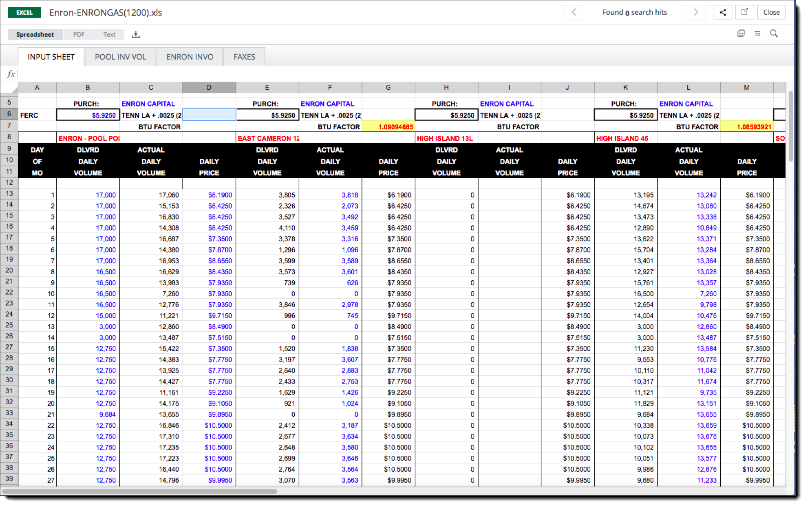This screenshot has height=512, width=812.
Task: Select column B header
Action: click(88, 87)
